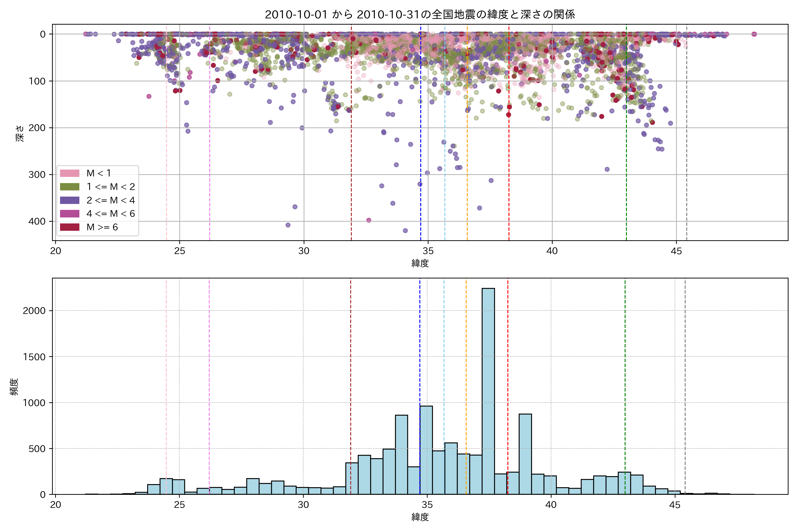Click the isolated scatter point near latitude 48
The height and width of the screenshot is (532, 798).
click(754, 34)
